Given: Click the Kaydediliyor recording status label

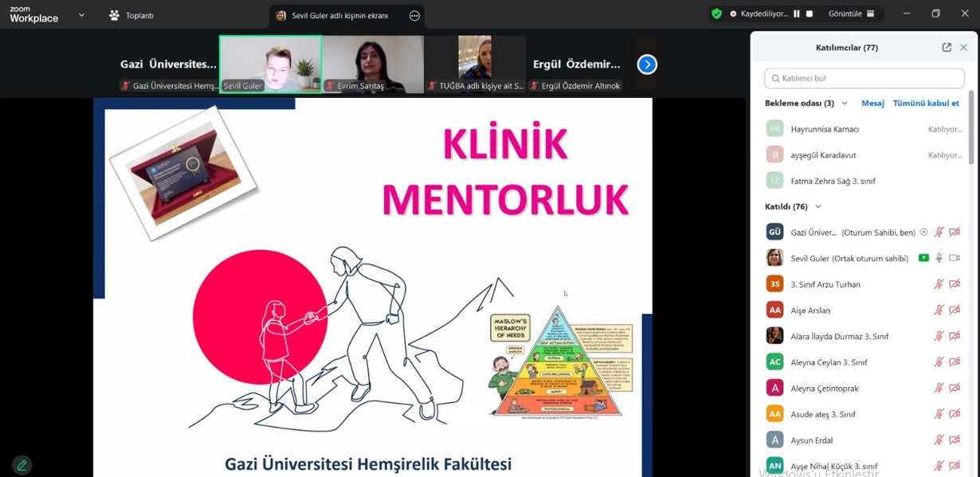Looking at the screenshot, I should click(x=764, y=14).
